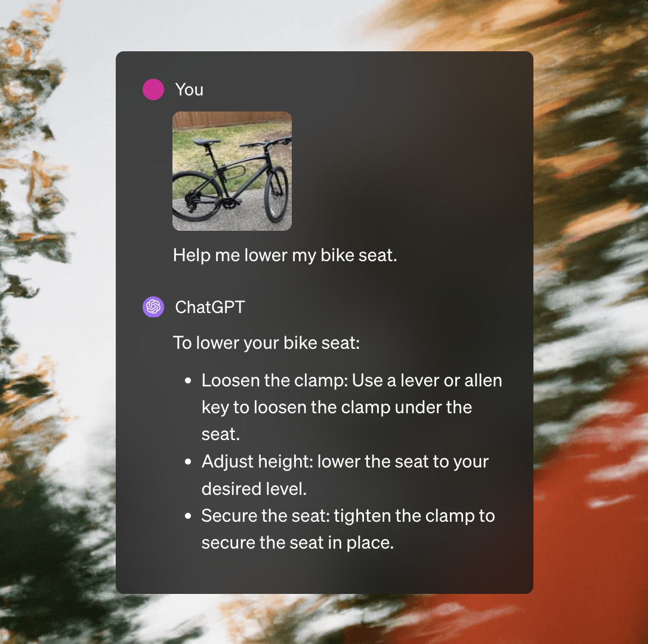This screenshot has height=644, width=648.
Task: Click the "To lower your bike seat:" line
Action: point(266,343)
